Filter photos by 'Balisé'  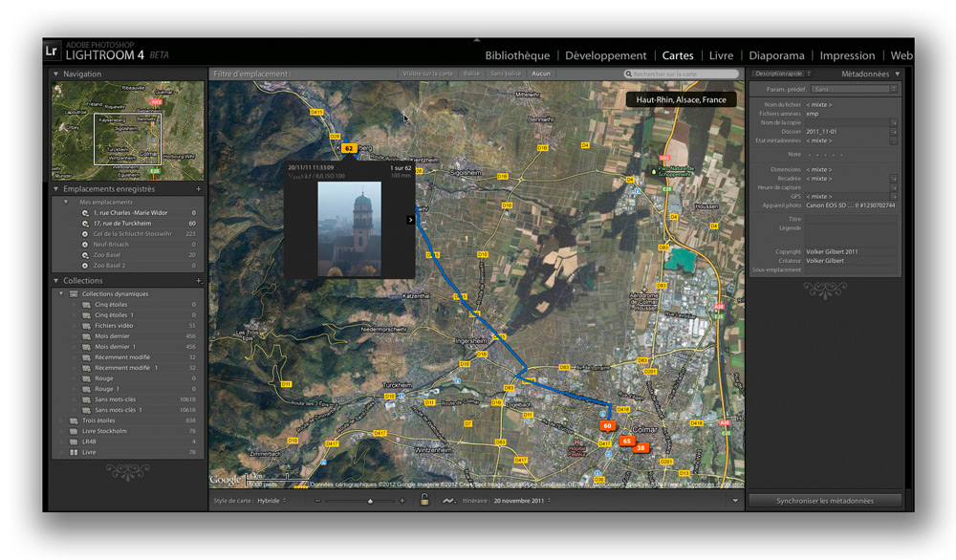pyautogui.click(x=471, y=74)
